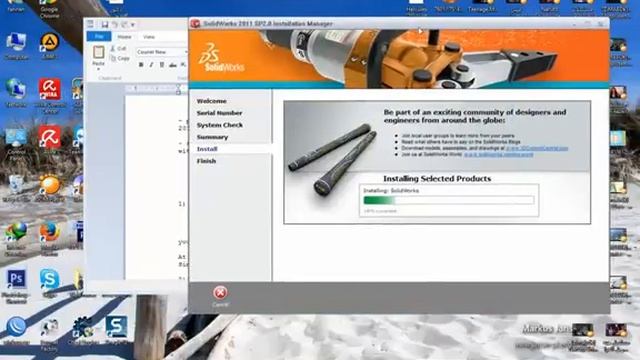640x360 pixels.
Task: Open the Control Panel desktop icon
Action: [x=16, y=144]
